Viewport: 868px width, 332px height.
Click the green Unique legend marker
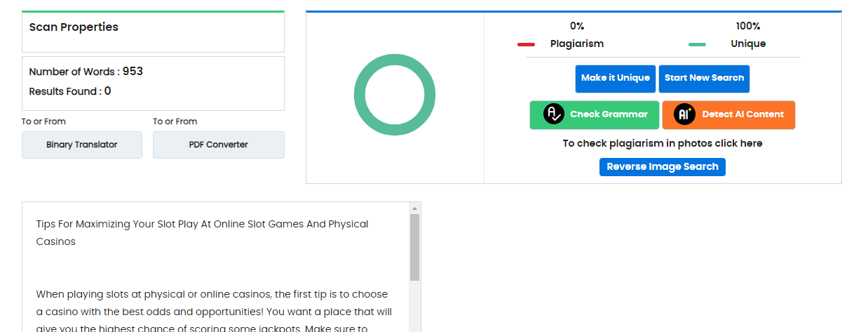697,44
